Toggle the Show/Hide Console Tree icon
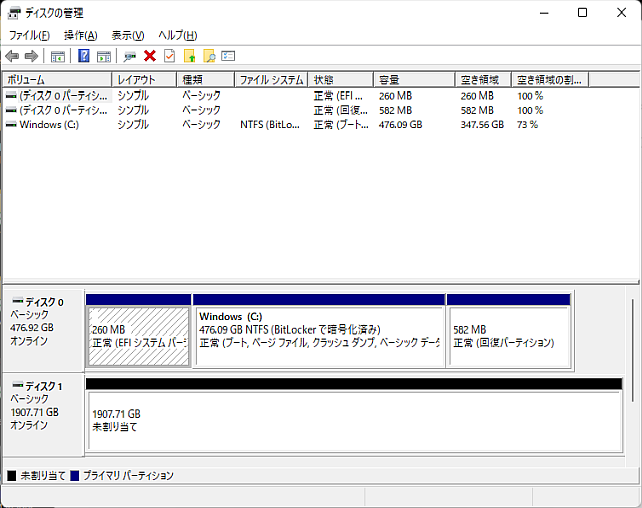This screenshot has width=642, height=508. point(57,56)
